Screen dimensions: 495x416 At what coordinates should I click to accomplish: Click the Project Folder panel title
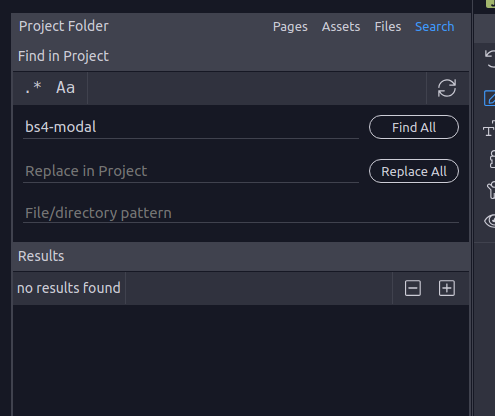tap(64, 26)
